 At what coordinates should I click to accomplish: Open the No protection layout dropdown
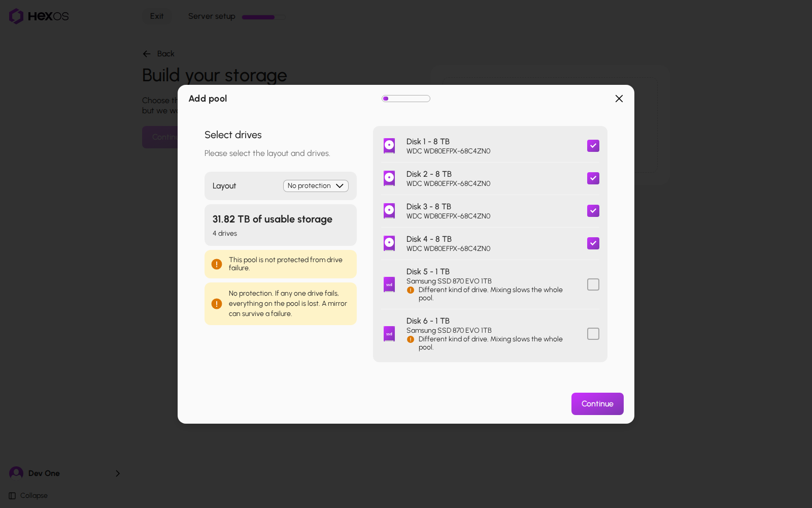pos(316,186)
